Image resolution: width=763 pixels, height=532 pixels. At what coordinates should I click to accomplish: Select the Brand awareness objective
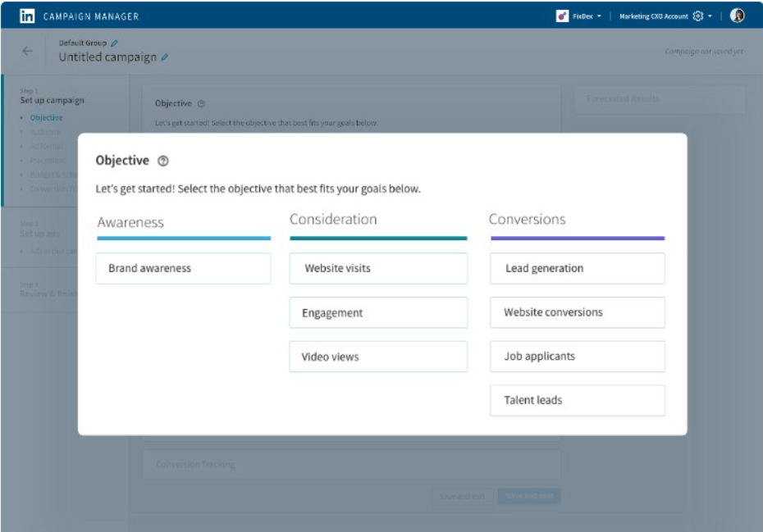click(183, 268)
